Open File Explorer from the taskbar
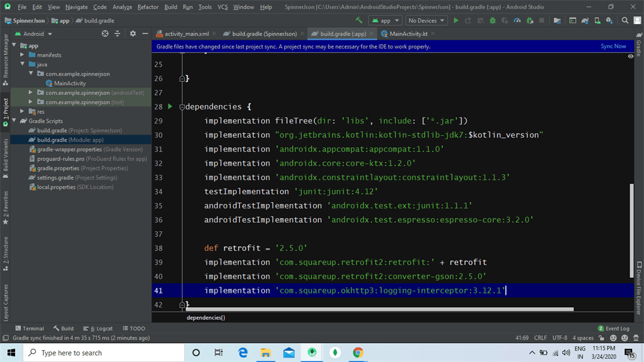The image size is (644, 362). [x=266, y=353]
